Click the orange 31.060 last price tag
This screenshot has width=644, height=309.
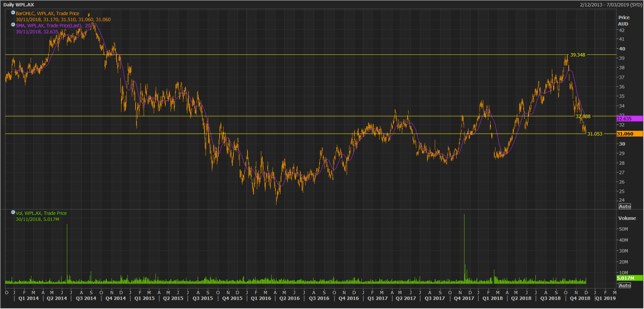[630, 134]
